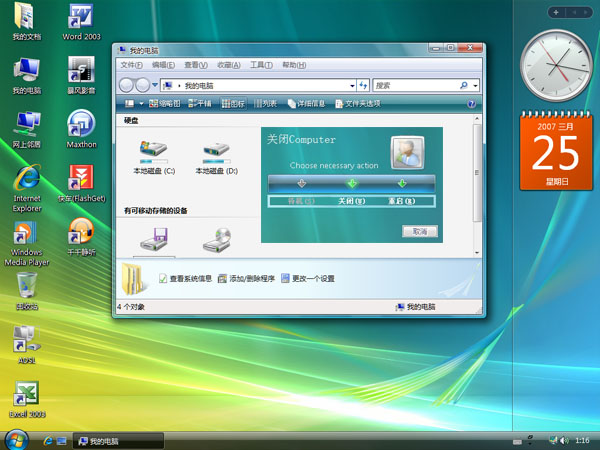This screenshot has width=600, height=450.
Task: Select the floppy disk drive icon
Action: click(x=154, y=240)
